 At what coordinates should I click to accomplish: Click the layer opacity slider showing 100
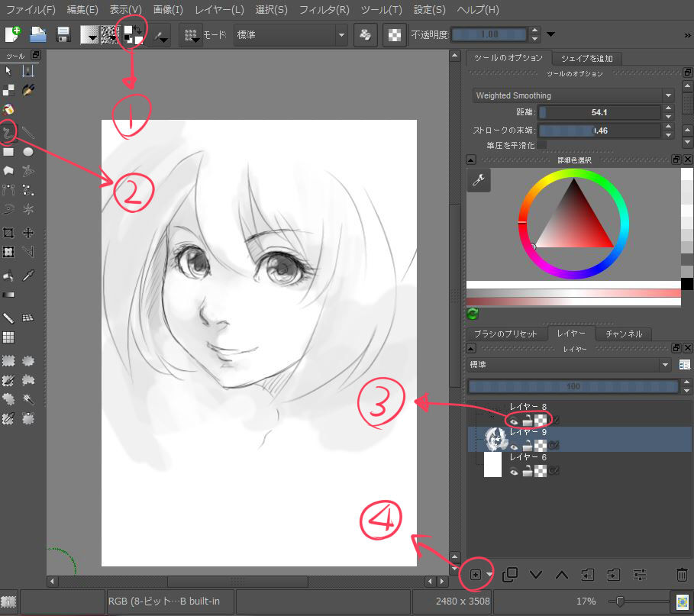573,386
